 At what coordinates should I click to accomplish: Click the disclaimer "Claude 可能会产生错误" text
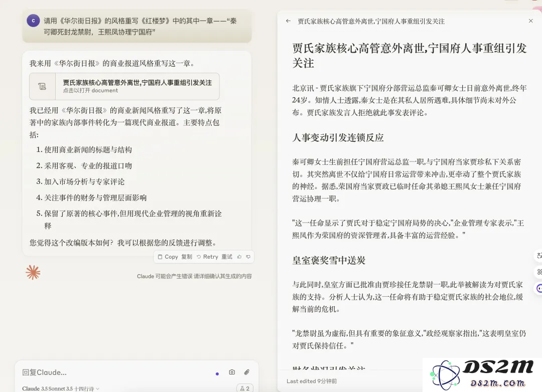pyautogui.click(x=194, y=276)
